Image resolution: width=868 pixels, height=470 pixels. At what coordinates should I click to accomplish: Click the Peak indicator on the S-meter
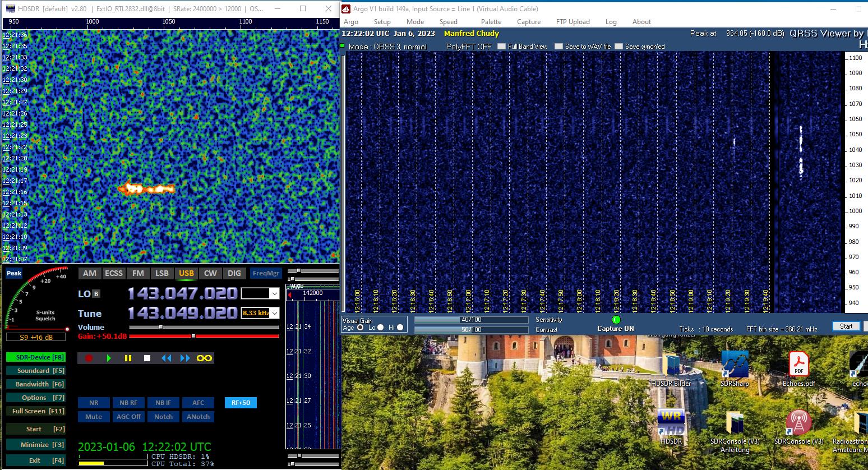[x=14, y=274]
